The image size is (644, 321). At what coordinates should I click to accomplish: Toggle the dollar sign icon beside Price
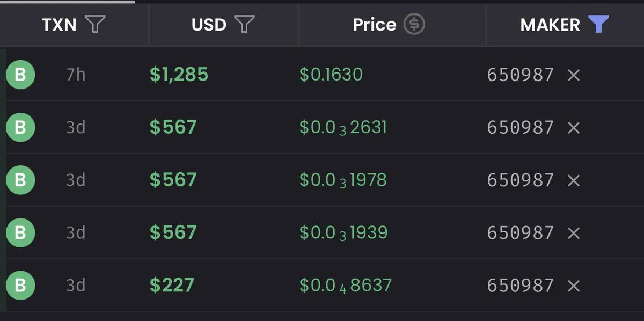(414, 24)
